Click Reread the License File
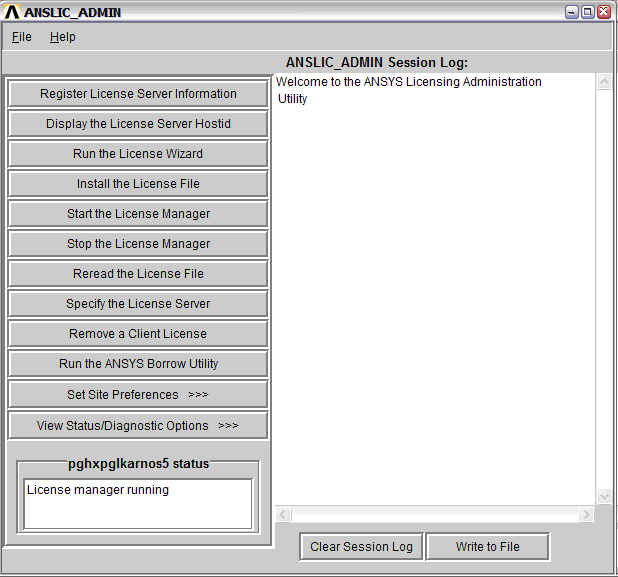 [x=138, y=274]
